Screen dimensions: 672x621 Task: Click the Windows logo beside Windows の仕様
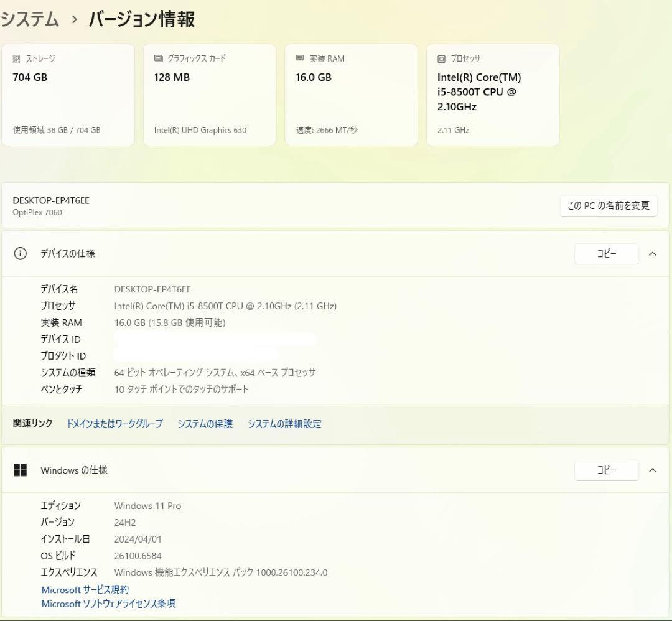coord(21,470)
